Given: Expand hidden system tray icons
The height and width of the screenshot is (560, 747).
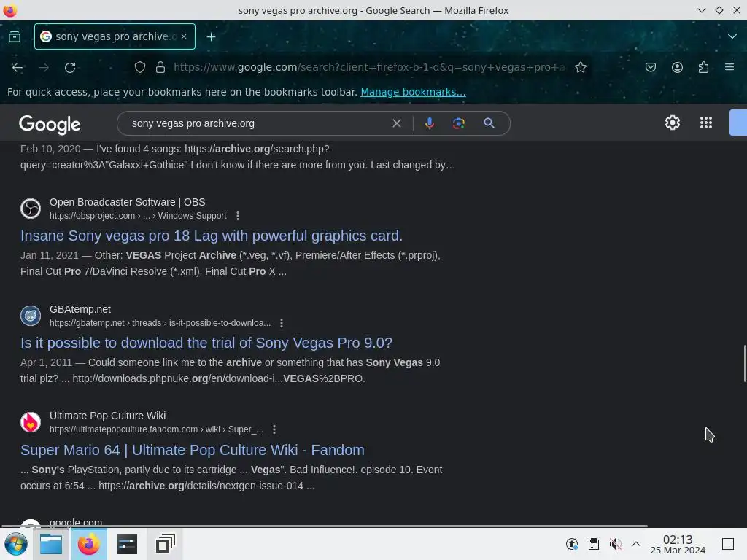Looking at the screenshot, I should pos(636,544).
